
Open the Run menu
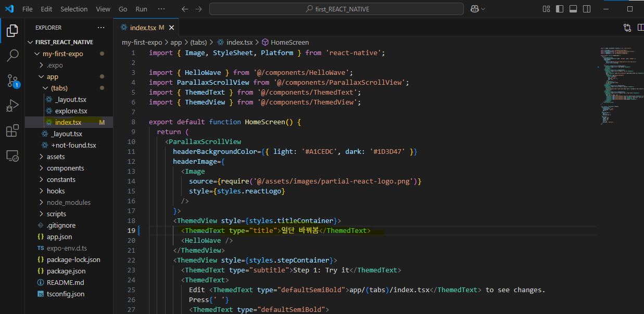coord(141,9)
